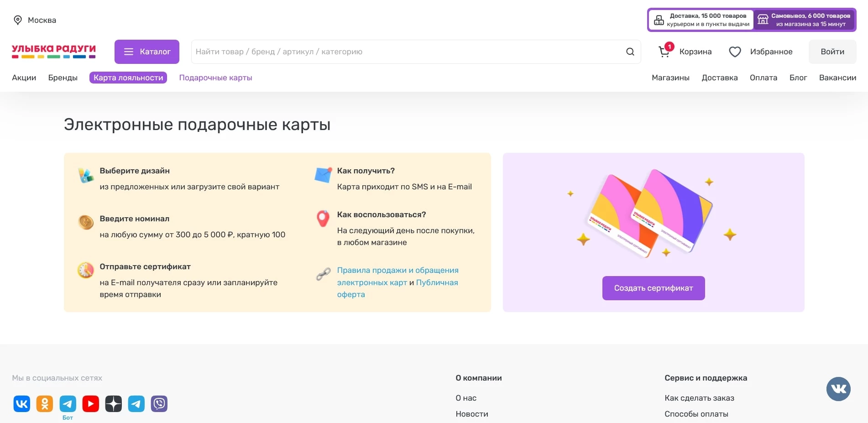The image size is (868, 423).
Task: Open the Telegram bot icon labeled Бот
Action: click(x=68, y=403)
